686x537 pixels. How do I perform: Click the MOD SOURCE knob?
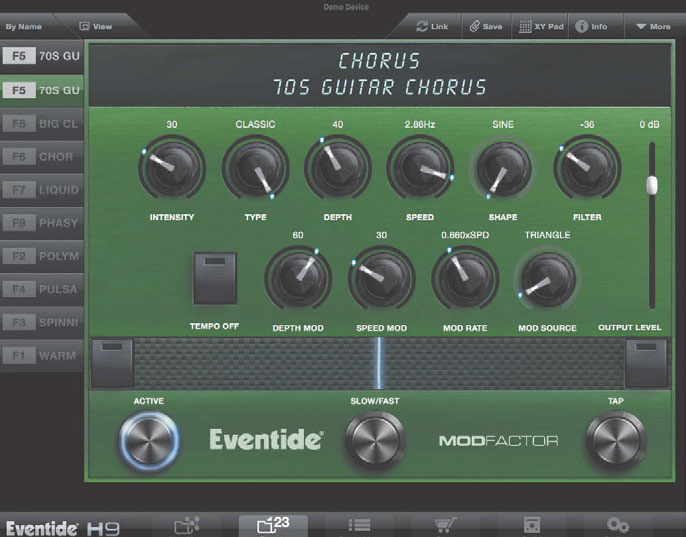[547, 279]
